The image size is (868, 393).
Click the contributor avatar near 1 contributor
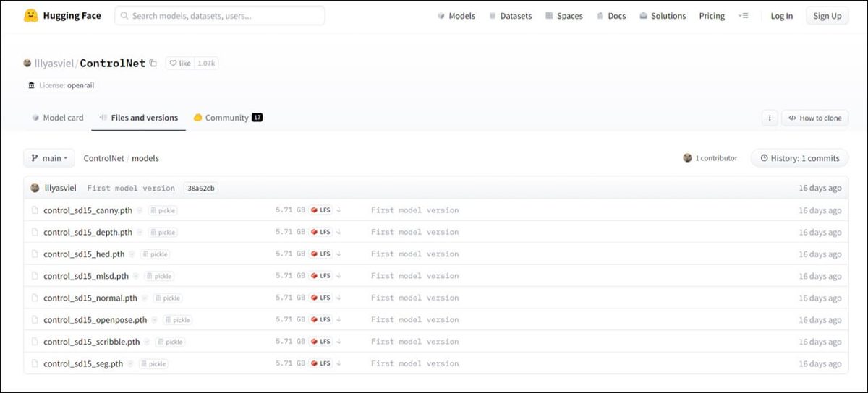tap(687, 157)
